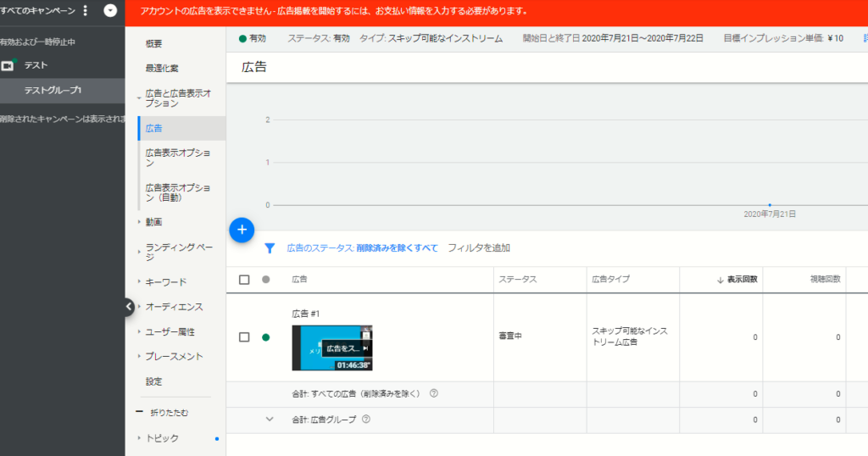
Task: Click the chart data point at 2020年7月21日
Action: pos(770,205)
